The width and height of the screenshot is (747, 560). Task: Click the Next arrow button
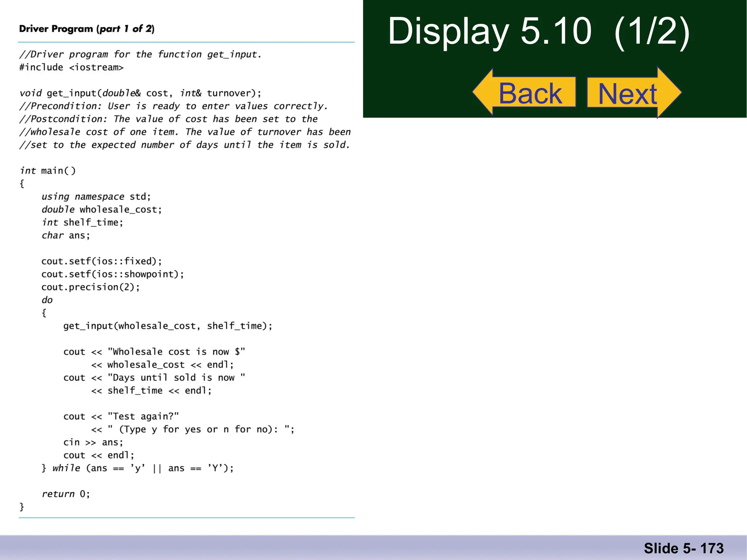(628, 93)
